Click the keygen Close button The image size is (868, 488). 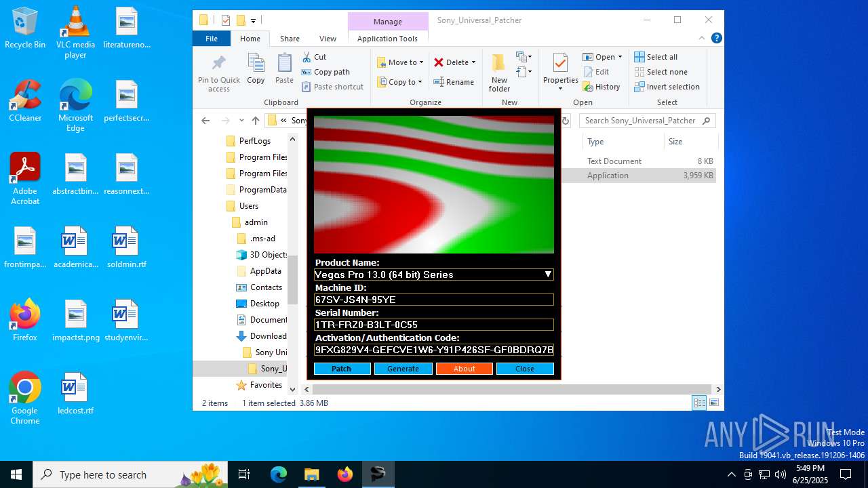coord(525,369)
